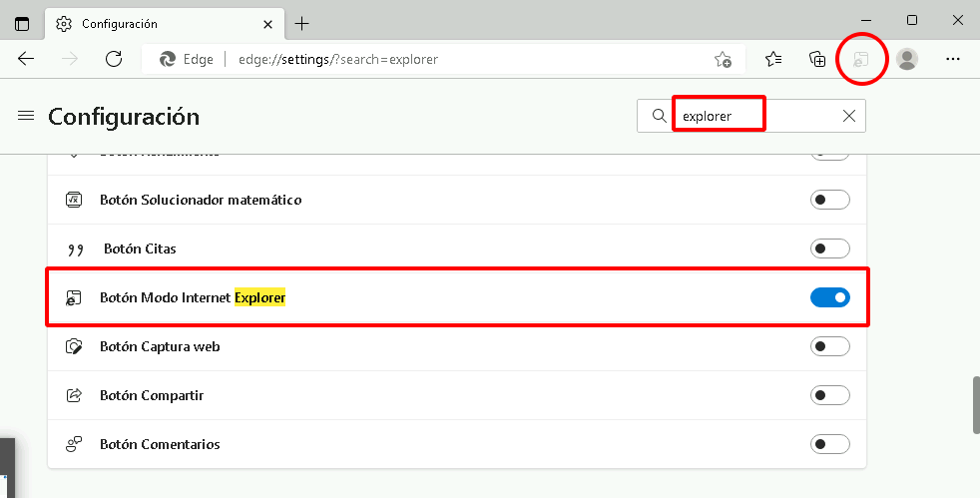980x498 pixels.
Task: Select the Configuración browser tab
Action: coord(165,24)
